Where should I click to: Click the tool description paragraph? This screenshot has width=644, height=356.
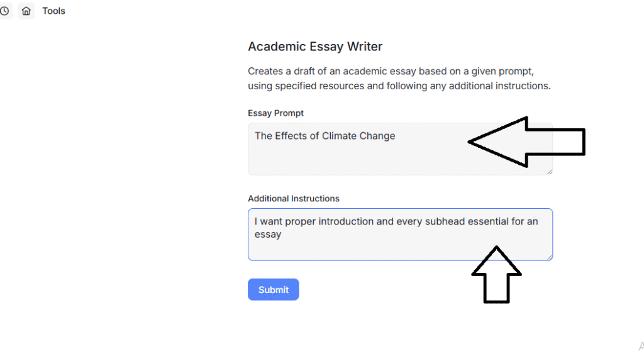point(399,79)
